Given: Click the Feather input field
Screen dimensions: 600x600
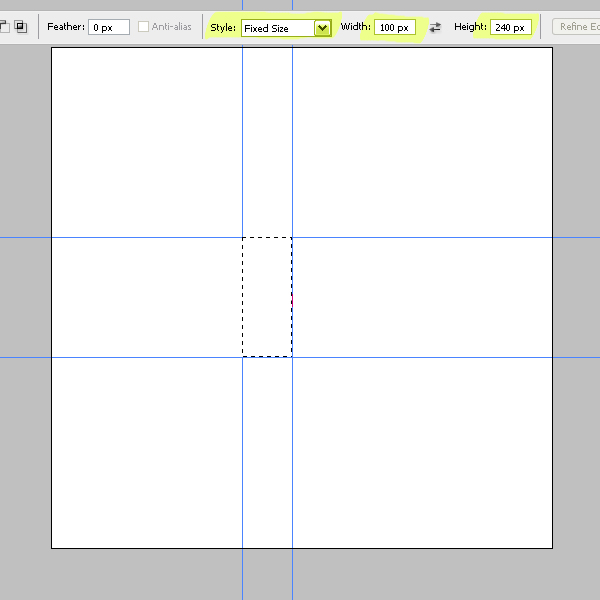Looking at the screenshot, I should tap(109, 27).
